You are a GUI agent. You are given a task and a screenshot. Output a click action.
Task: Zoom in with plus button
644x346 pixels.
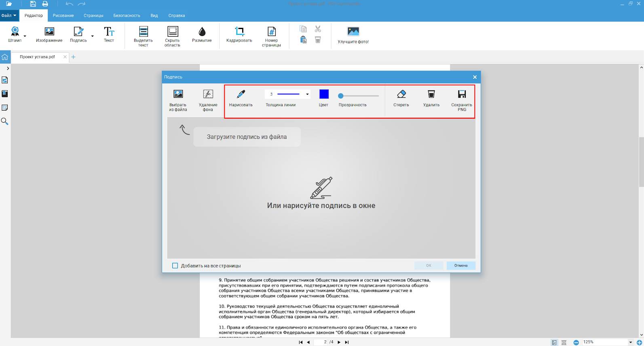[640, 342]
